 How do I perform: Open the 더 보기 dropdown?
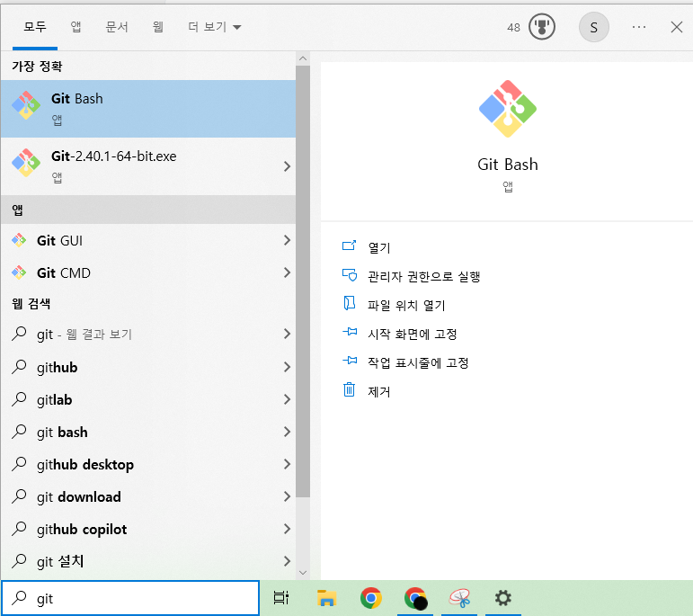[x=214, y=27]
